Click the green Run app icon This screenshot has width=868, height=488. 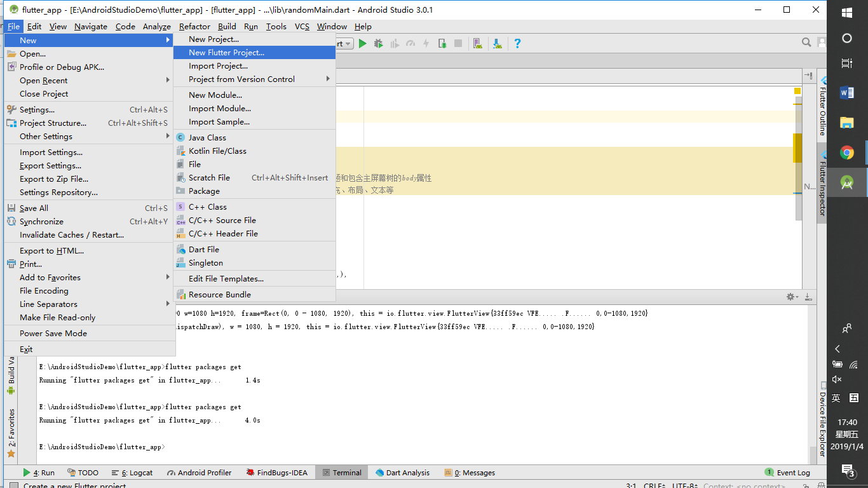(x=363, y=43)
